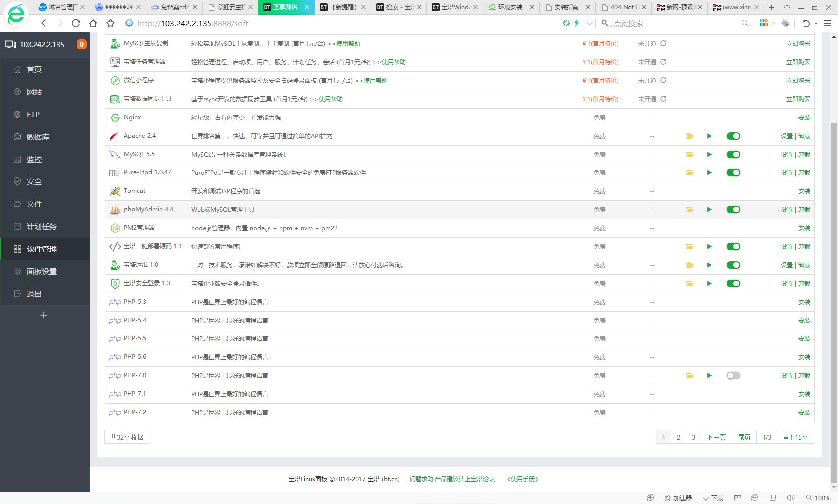This screenshot has height=504, width=838.
Task: Click the play icon for 宝塔运维 1.0
Action: [x=709, y=265]
